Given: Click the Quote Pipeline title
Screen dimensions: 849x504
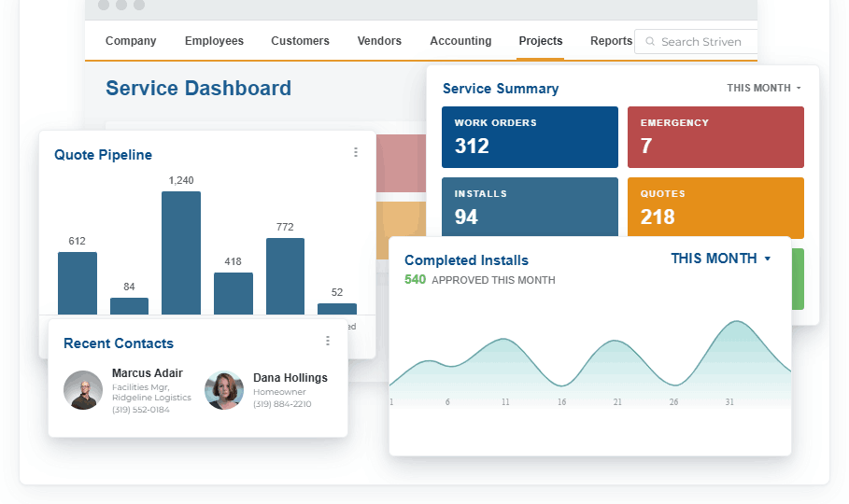Looking at the screenshot, I should click(103, 155).
